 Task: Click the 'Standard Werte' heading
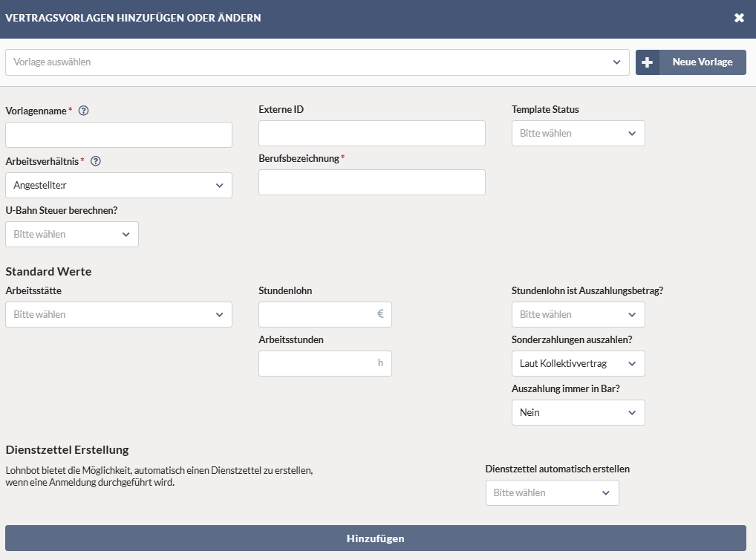(x=48, y=272)
